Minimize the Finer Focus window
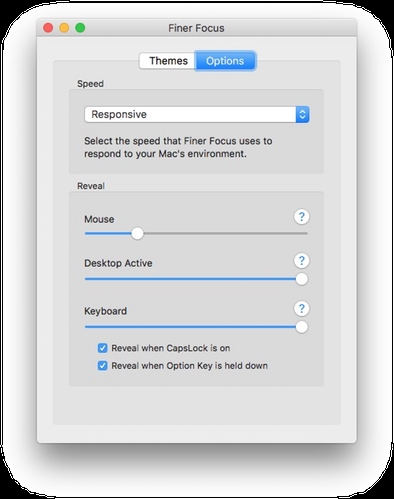This screenshot has height=499, width=394. point(64,28)
